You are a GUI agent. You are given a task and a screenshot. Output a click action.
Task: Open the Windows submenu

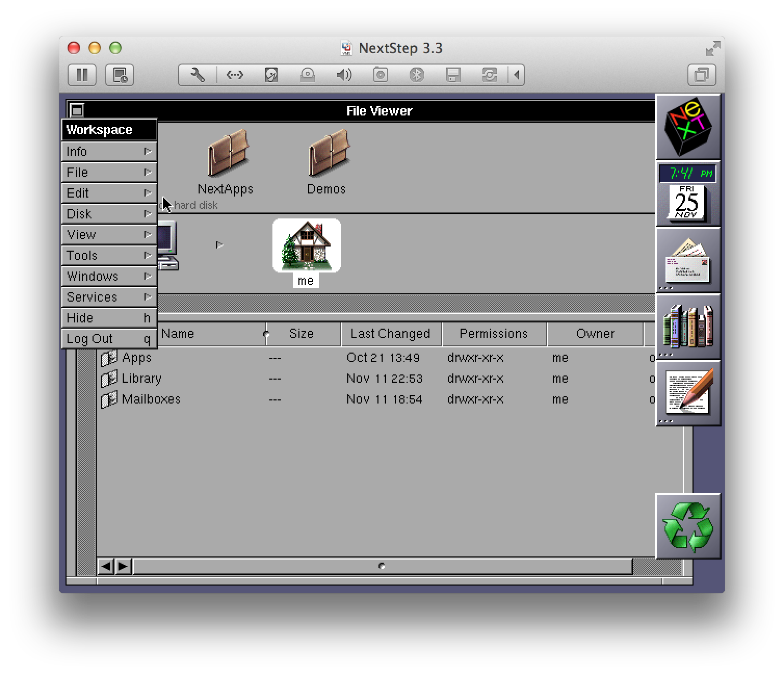[x=109, y=276]
